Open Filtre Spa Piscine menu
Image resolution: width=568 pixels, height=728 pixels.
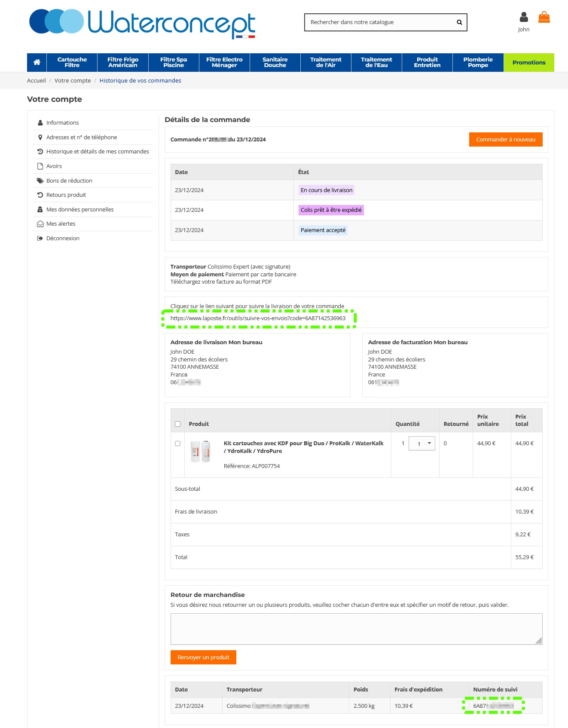tap(174, 63)
